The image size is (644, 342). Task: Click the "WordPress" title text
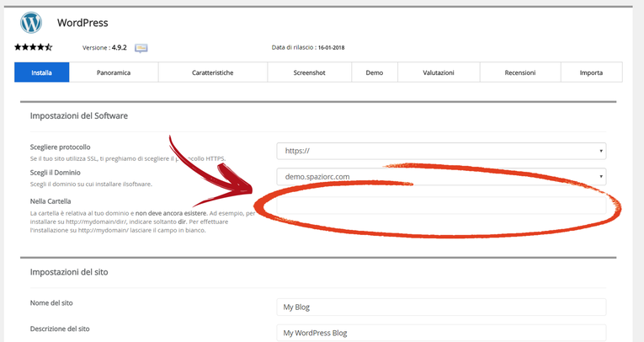pyautogui.click(x=82, y=23)
